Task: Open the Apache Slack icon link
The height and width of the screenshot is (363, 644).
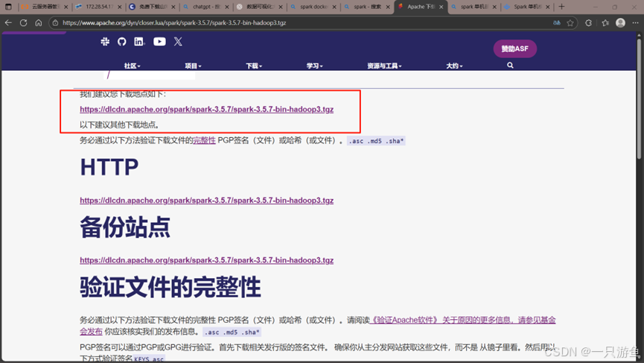Action: (105, 42)
